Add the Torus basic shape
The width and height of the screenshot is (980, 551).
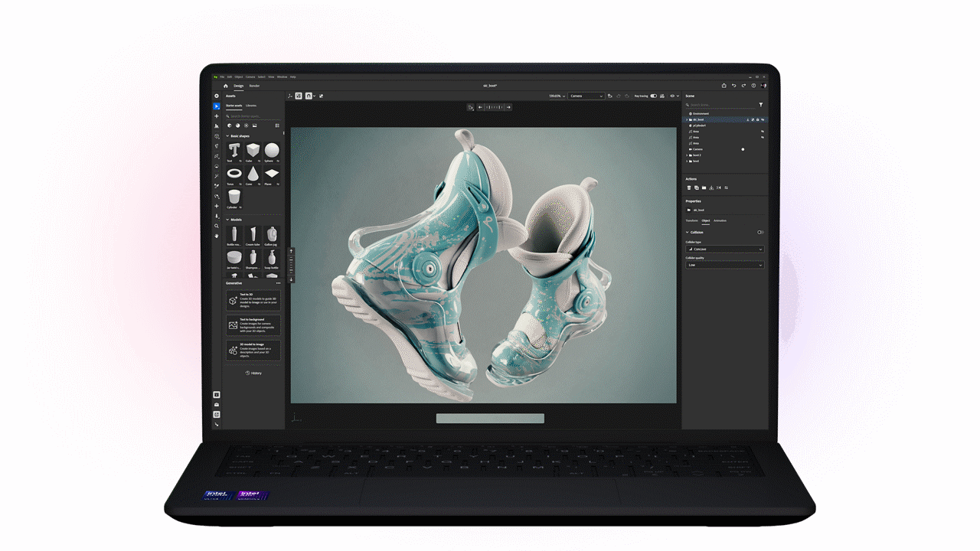click(x=234, y=174)
